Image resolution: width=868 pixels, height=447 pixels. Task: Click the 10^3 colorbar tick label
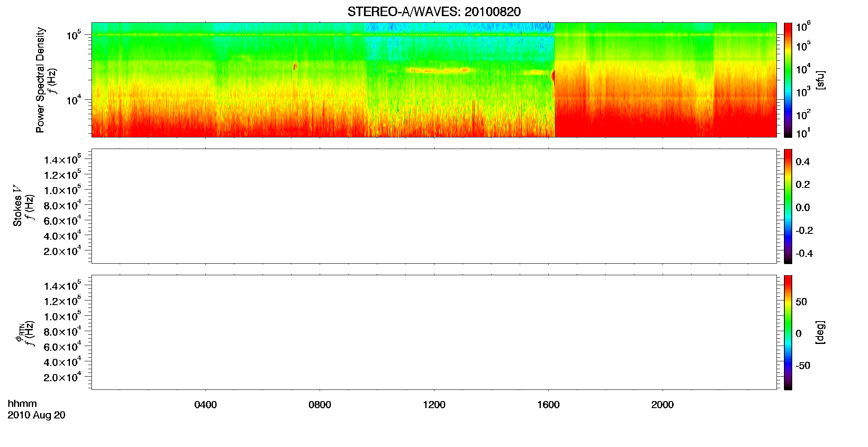point(803,92)
